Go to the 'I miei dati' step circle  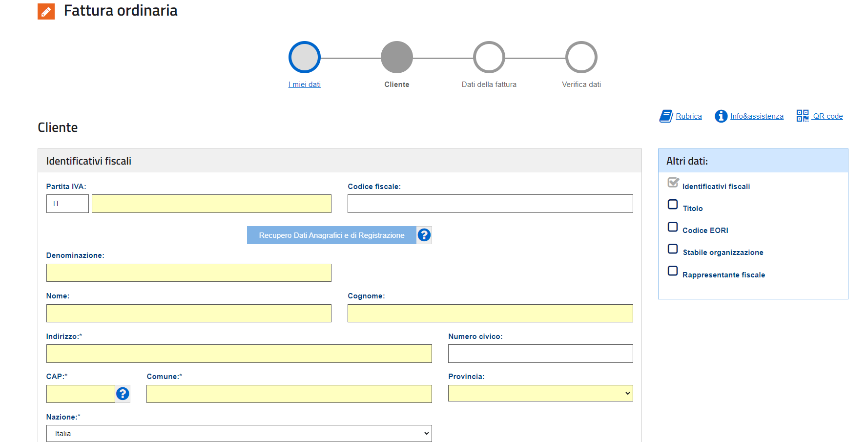pos(304,57)
